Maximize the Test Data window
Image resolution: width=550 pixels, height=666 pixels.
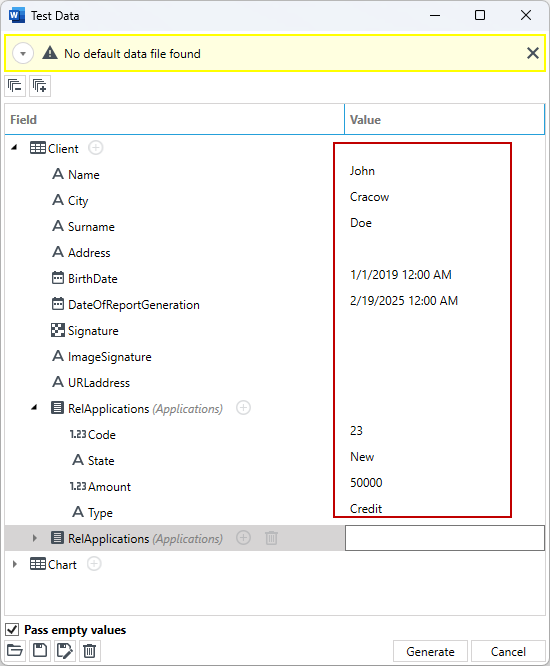click(480, 15)
